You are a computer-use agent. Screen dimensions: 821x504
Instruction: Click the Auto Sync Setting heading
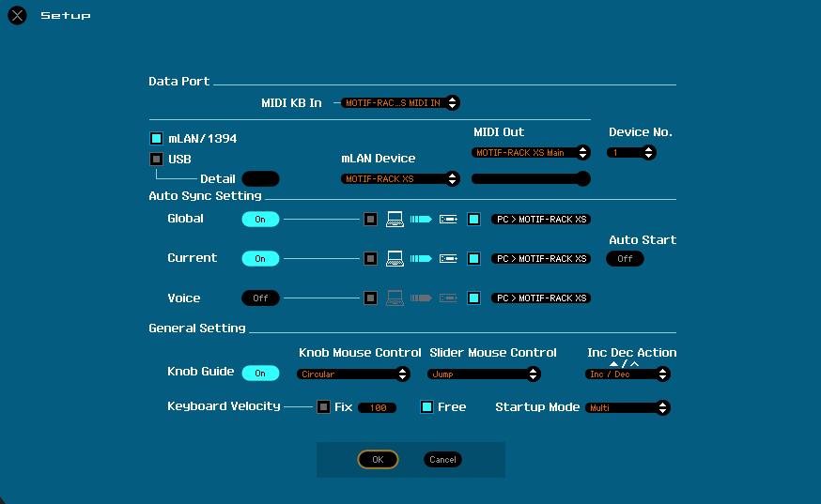tap(205, 196)
